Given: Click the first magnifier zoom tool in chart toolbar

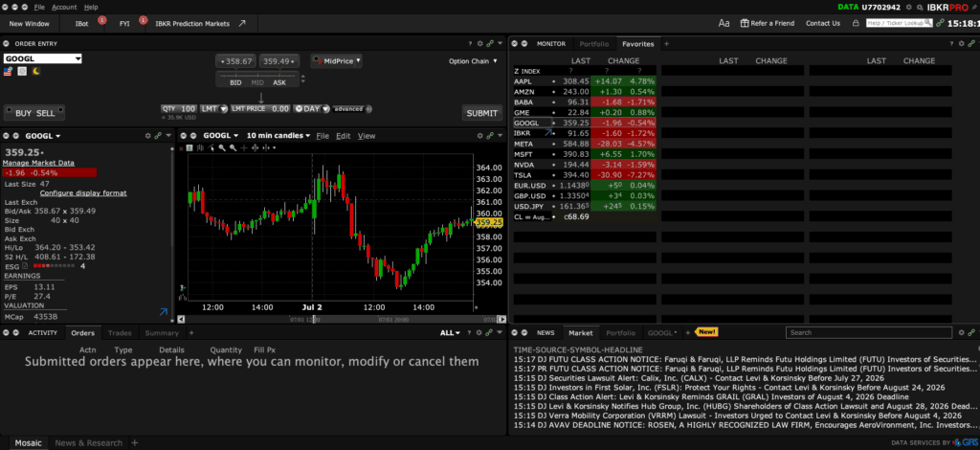Looking at the screenshot, I should 222,148.
